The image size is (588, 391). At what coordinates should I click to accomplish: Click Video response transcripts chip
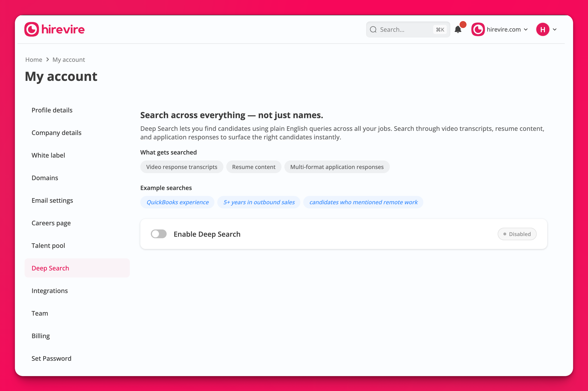pyautogui.click(x=182, y=167)
